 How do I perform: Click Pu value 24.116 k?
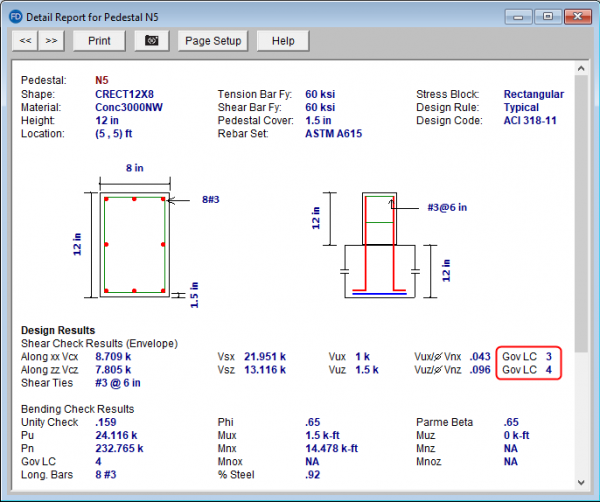tap(116, 435)
